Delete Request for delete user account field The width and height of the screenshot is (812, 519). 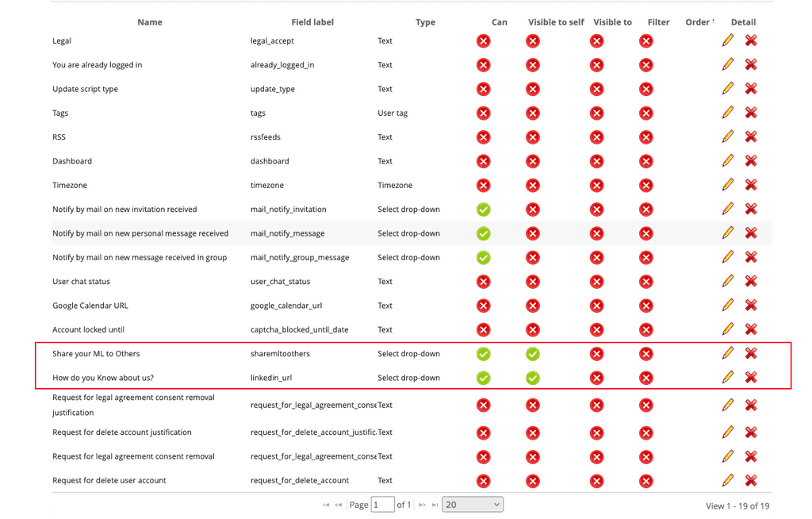(751, 480)
